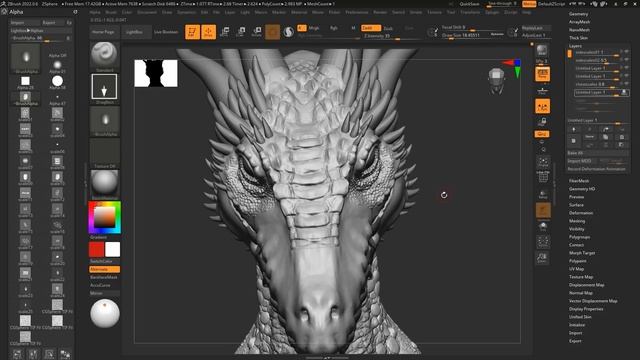Screen dimensions: 640x360
Task: Expand the Deformation subpalette
Action: tap(581, 213)
